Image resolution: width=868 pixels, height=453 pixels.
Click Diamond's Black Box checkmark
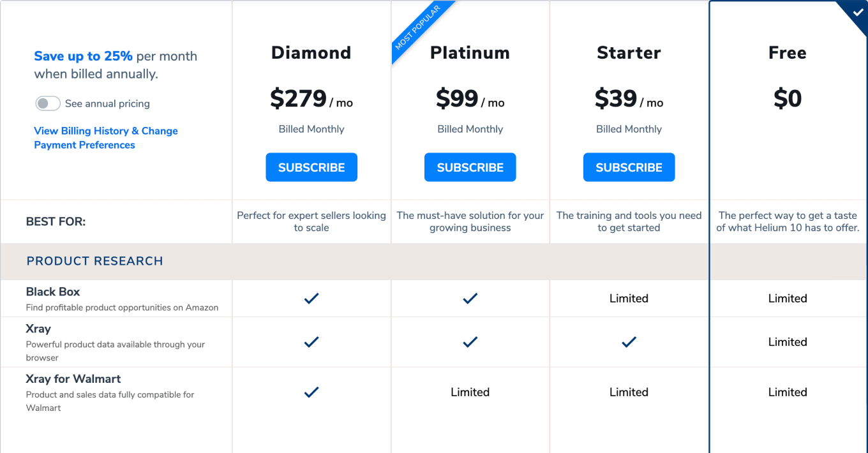point(311,298)
